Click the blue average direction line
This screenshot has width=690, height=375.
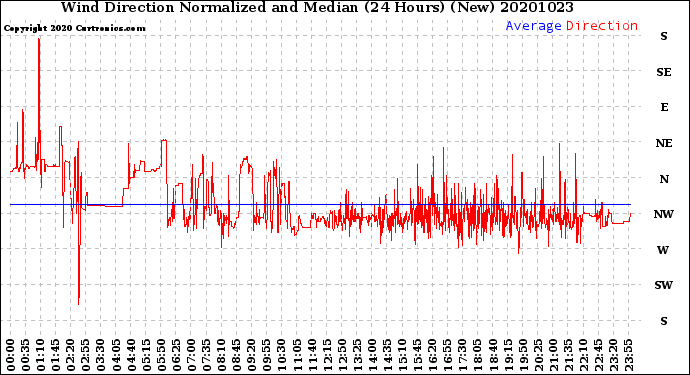click(x=320, y=205)
